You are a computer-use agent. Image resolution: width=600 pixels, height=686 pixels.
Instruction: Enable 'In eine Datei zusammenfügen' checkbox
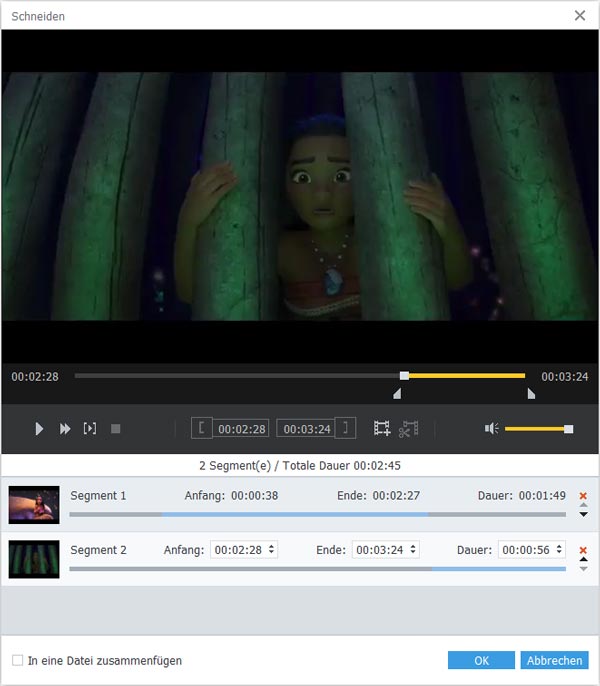tap(18, 660)
